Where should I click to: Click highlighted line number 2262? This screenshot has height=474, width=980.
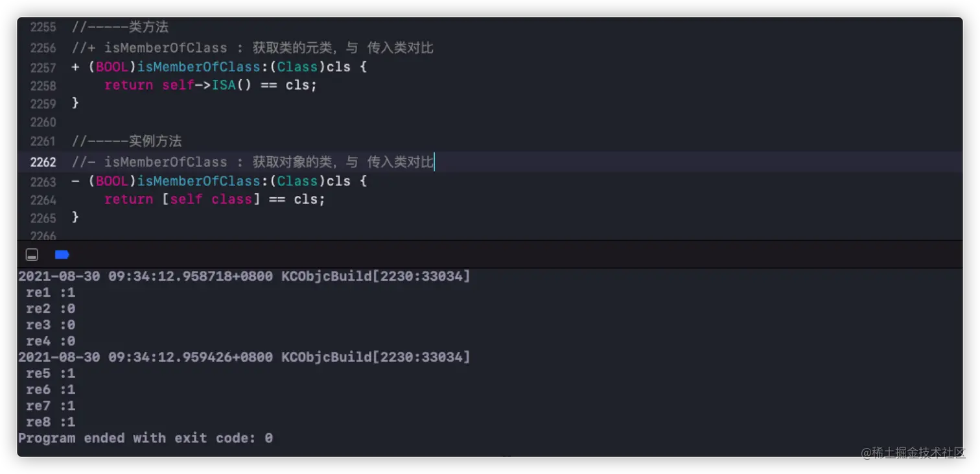43,162
